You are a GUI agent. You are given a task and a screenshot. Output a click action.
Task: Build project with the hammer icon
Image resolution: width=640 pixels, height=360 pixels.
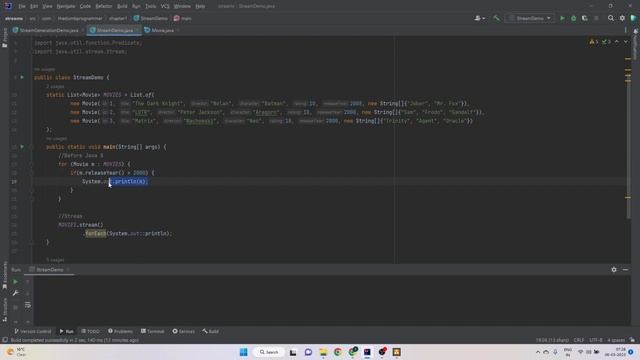click(496, 18)
